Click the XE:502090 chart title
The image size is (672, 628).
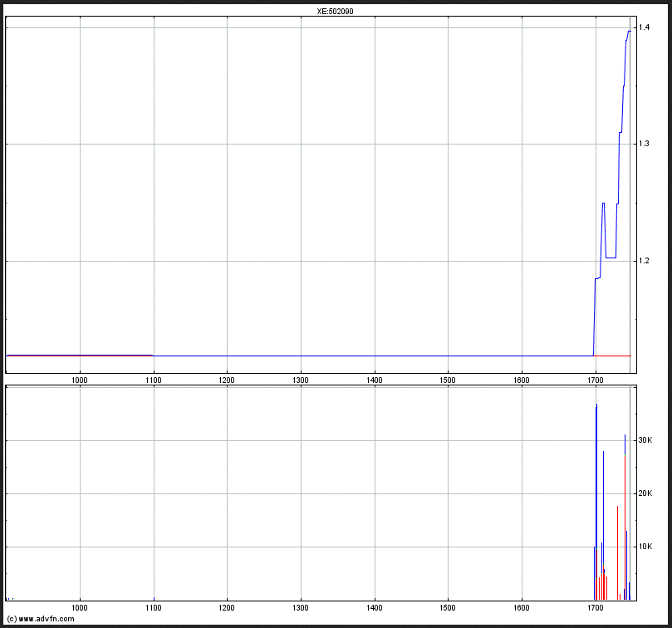(335, 12)
